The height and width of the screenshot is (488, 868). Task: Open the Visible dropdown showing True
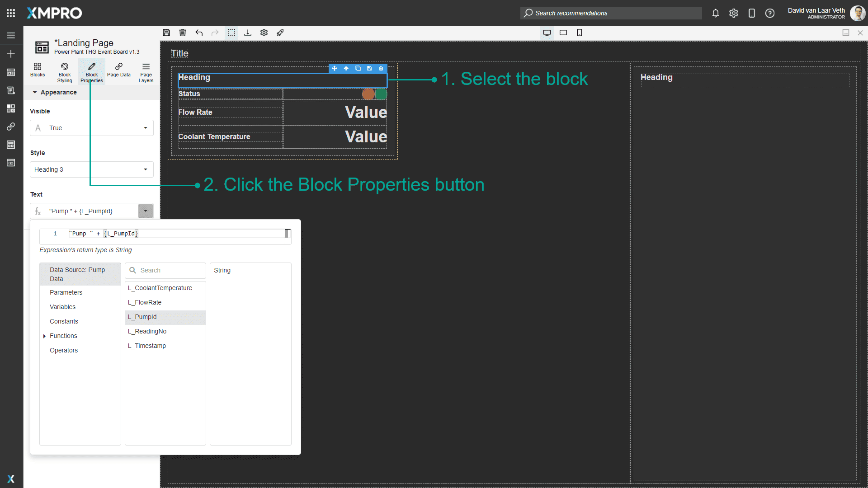tap(92, 128)
